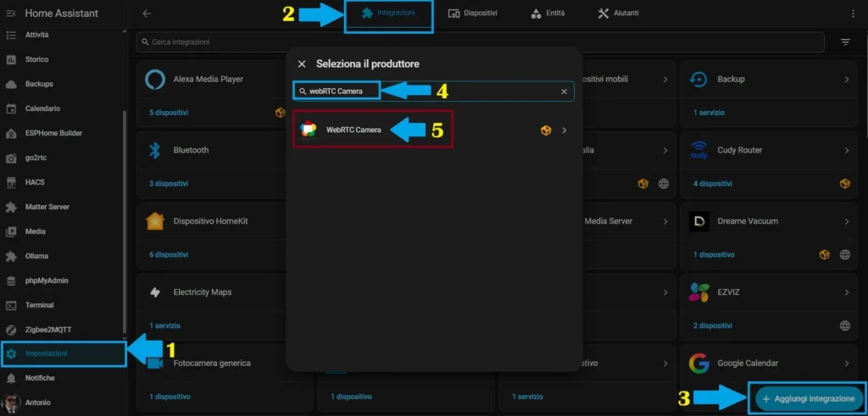The width and height of the screenshot is (868, 416).
Task: Click the Cerca integrazioni search field
Action: point(480,42)
